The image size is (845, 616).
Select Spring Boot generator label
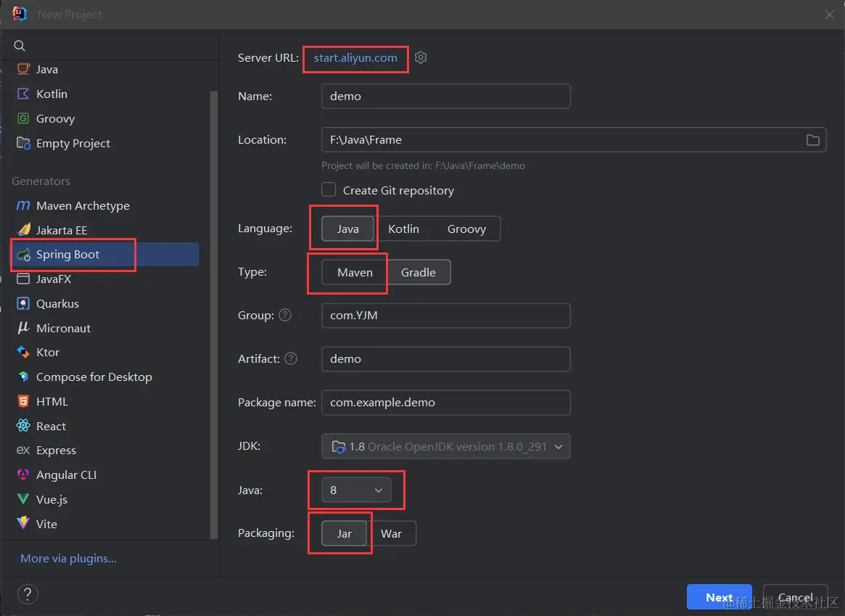[x=68, y=255]
